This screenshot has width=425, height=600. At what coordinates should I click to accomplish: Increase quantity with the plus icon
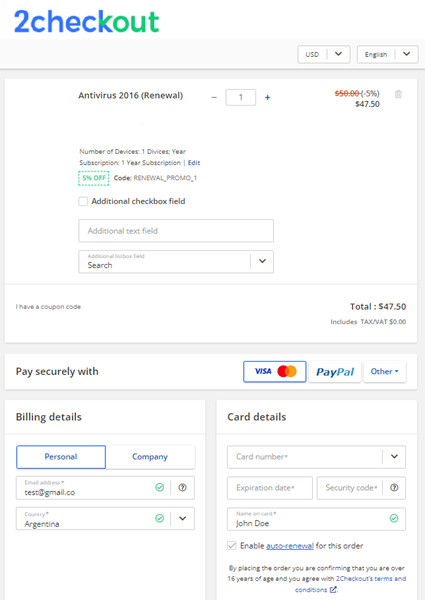point(267,98)
